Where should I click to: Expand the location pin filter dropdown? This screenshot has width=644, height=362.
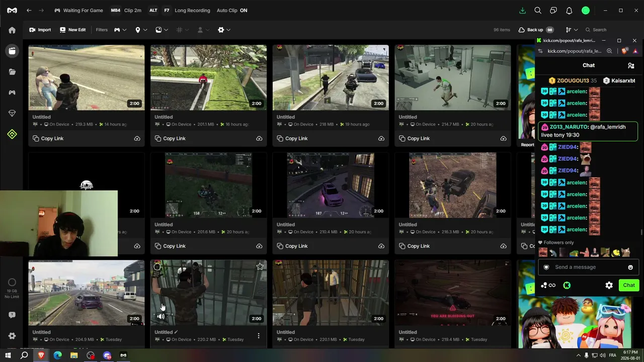pos(141,30)
